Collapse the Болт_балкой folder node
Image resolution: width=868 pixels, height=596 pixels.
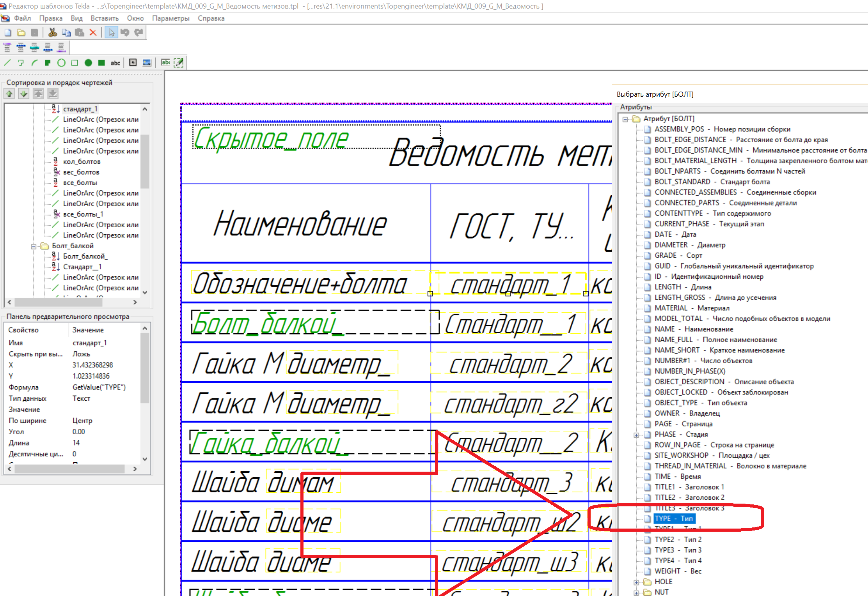[x=34, y=246]
